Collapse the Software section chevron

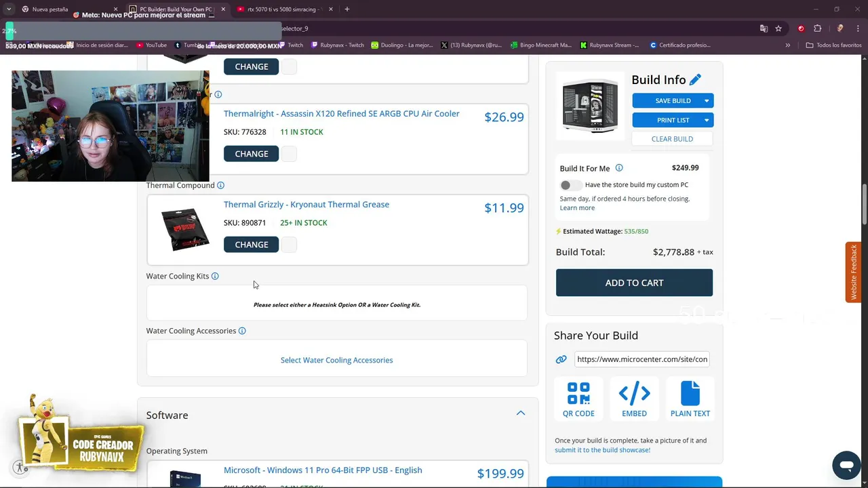click(521, 413)
